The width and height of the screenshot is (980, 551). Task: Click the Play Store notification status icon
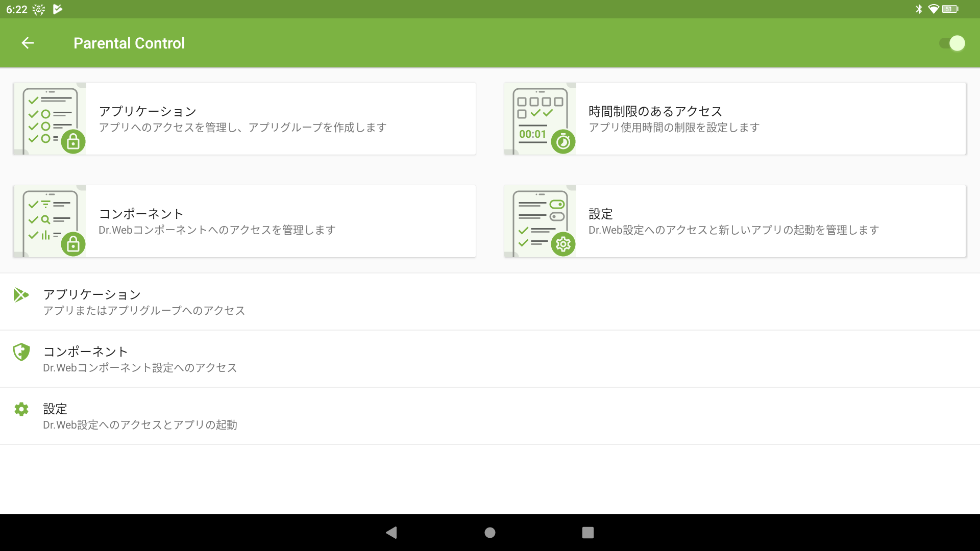pyautogui.click(x=57, y=9)
